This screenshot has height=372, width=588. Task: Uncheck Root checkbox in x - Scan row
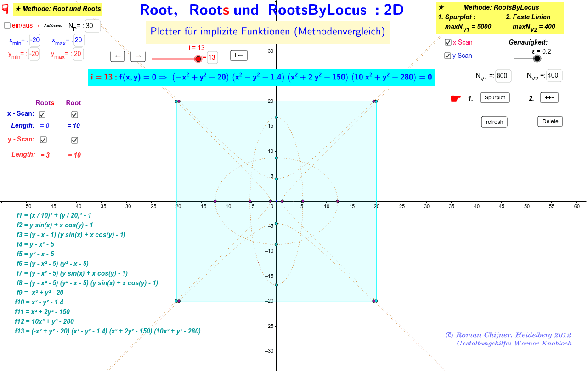click(74, 114)
